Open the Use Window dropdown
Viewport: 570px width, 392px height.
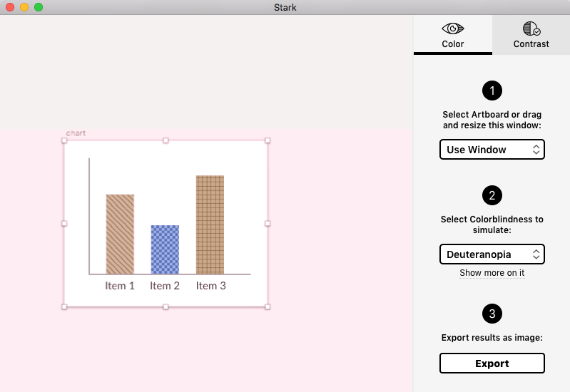point(492,149)
